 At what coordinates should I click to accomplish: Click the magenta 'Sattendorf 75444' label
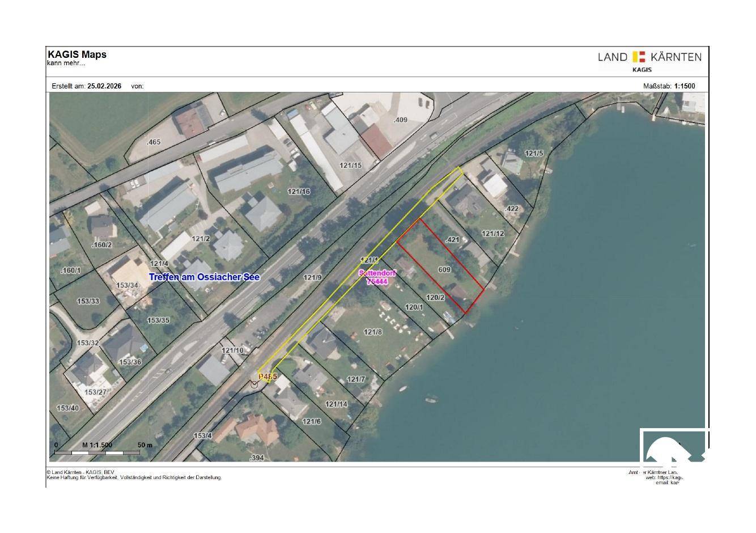[377, 277]
